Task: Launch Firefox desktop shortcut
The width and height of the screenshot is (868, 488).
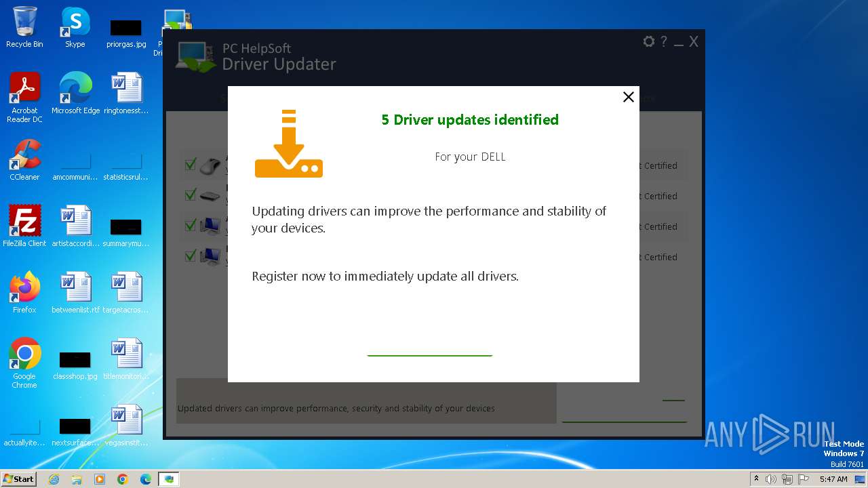Action: (x=24, y=293)
